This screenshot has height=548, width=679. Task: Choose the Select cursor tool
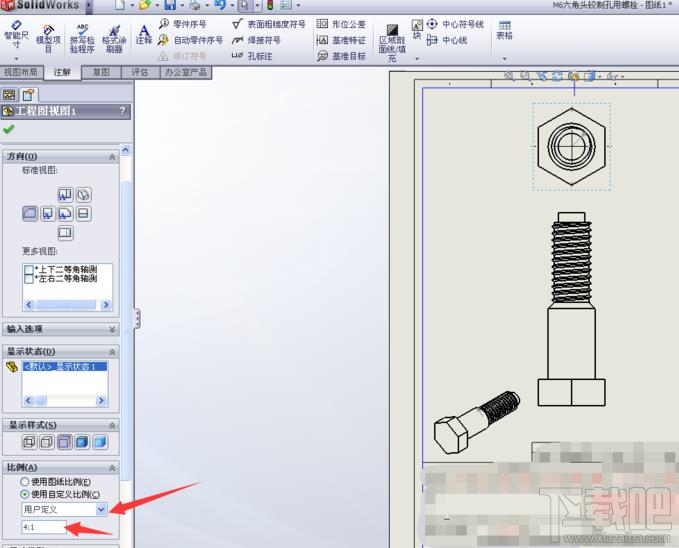(x=245, y=5)
